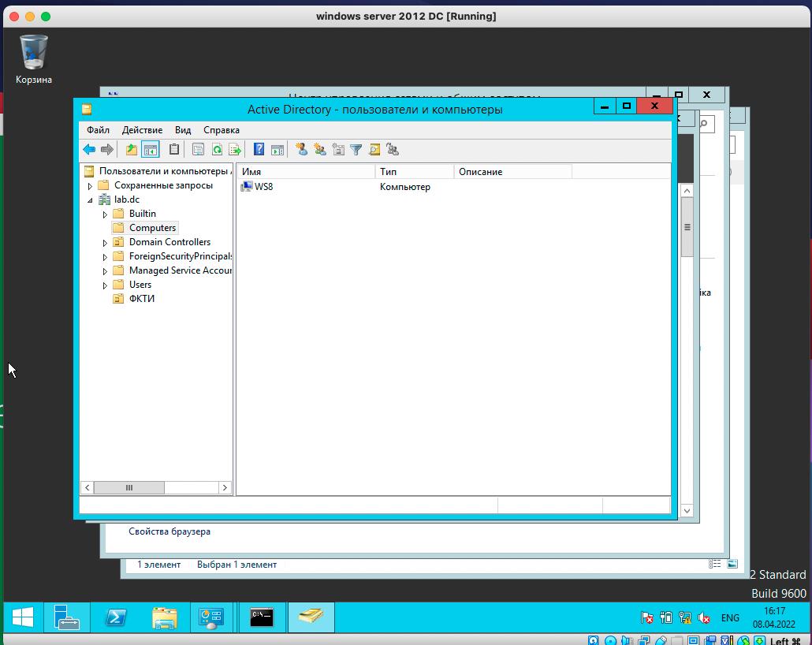Screen dimensions: 812x645
Task: Expand the Domain Controllers node
Action: click(x=105, y=242)
